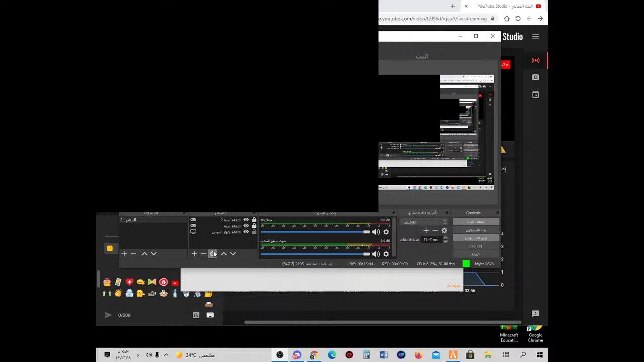Show hidden tray icons chevron
Viewport: 644px width, 362px height.
[166, 355]
